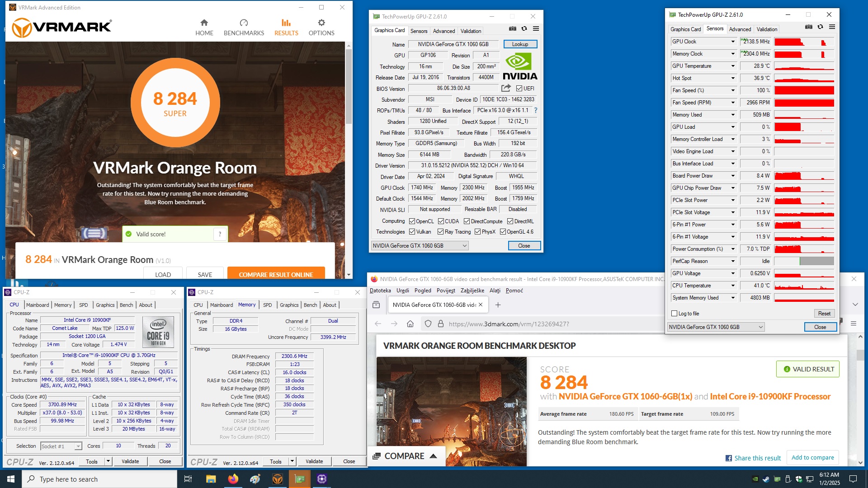Open the Tools dropdown arrow in CPU-Z CPU window

pyautogui.click(x=108, y=461)
